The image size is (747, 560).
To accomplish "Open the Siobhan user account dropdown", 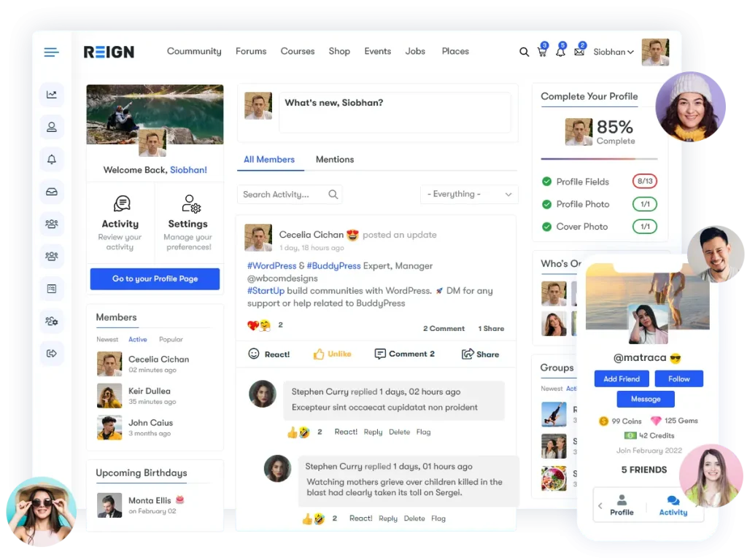I will click(x=613, y=52).
